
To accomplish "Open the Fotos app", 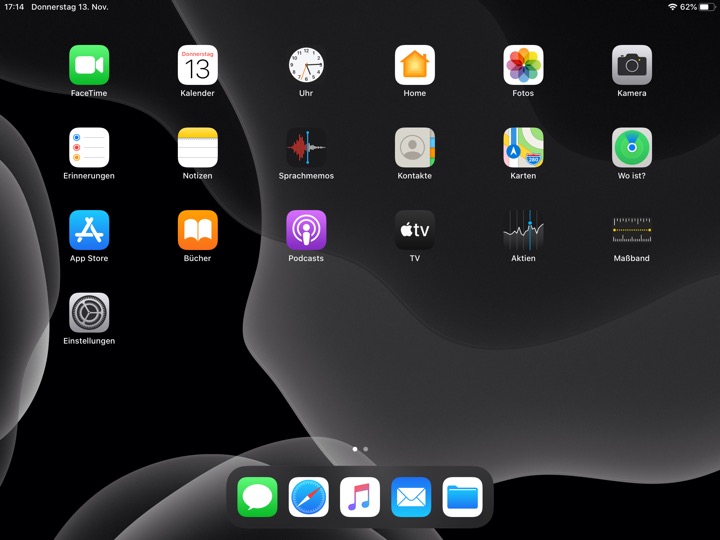I will point(523,65).
